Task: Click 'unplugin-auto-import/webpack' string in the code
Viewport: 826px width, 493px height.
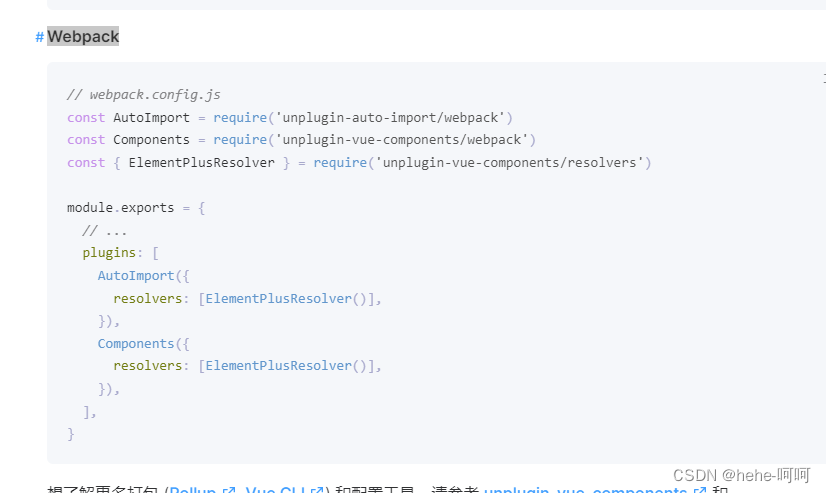Action: [390, 117]
